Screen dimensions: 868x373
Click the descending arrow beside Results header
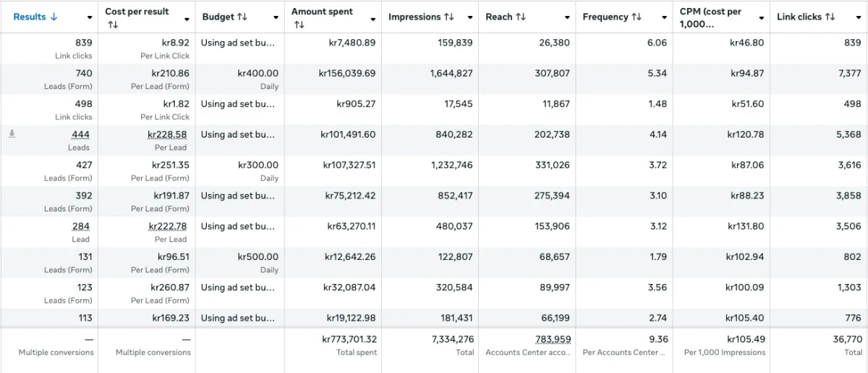54,17
